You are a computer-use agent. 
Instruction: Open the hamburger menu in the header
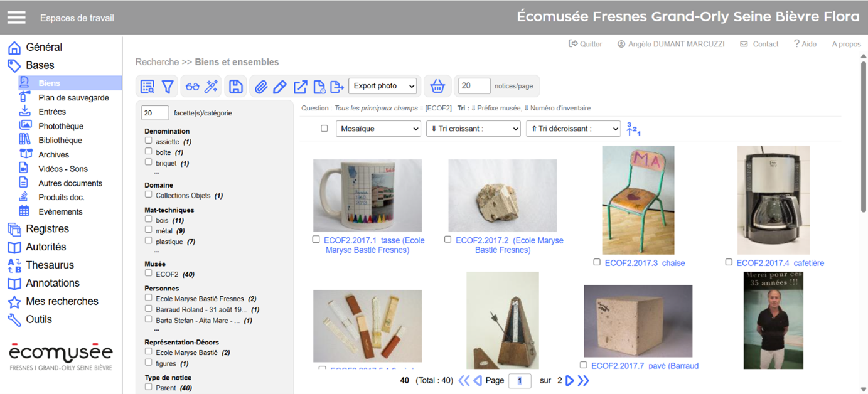(x=16, y=18)
